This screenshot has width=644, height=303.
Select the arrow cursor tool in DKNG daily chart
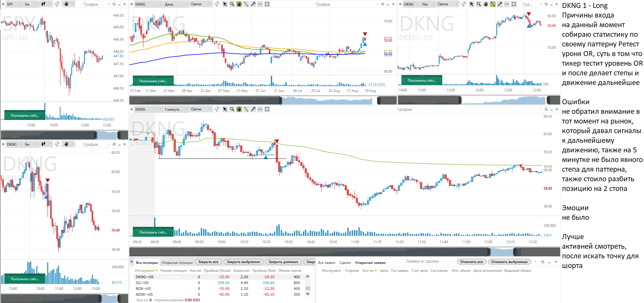click(225, 4)
